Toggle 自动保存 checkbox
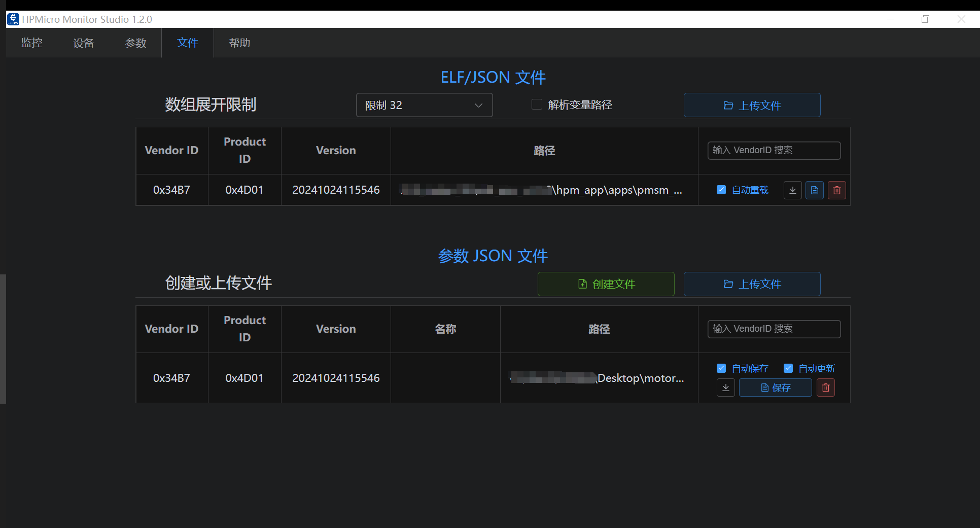Image resolution: width=980 pixels, height=528 pixels. (x=721, y=368)
